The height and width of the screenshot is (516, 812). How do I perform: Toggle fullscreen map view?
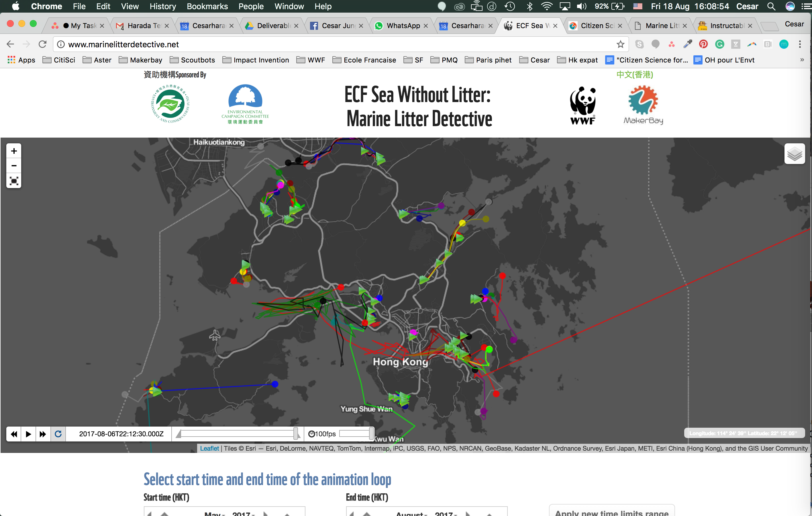(13, 181)
